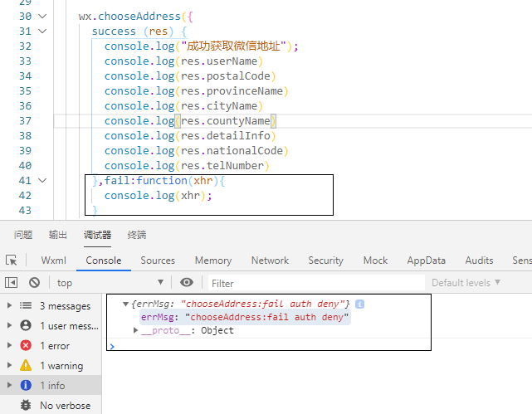Open the Sources tab

tap(158, 261)
